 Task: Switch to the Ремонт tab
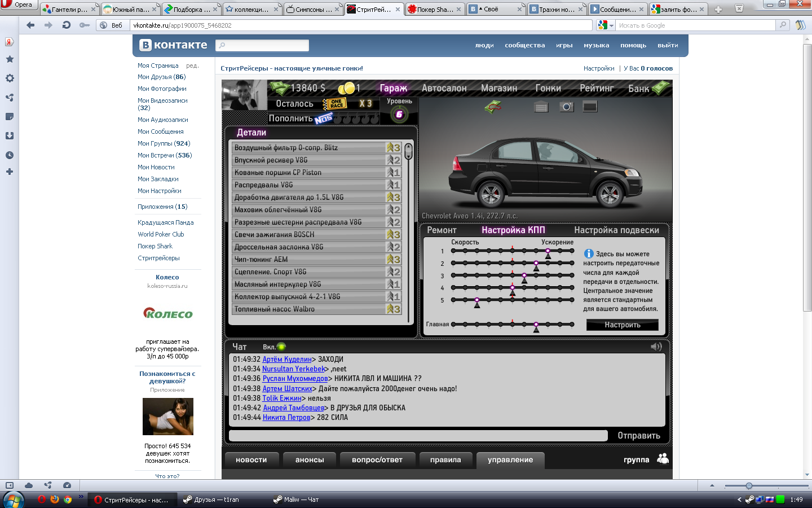(x=442, y=230)
